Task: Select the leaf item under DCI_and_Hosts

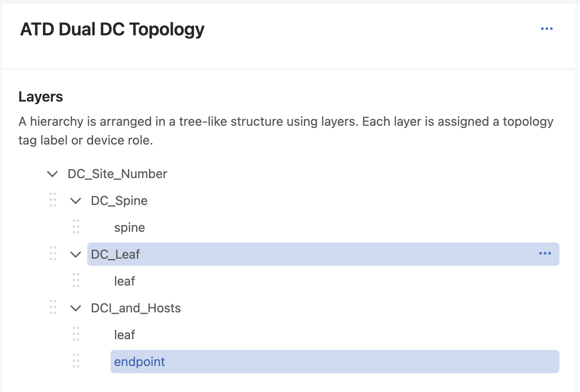Action: (124, 335)
